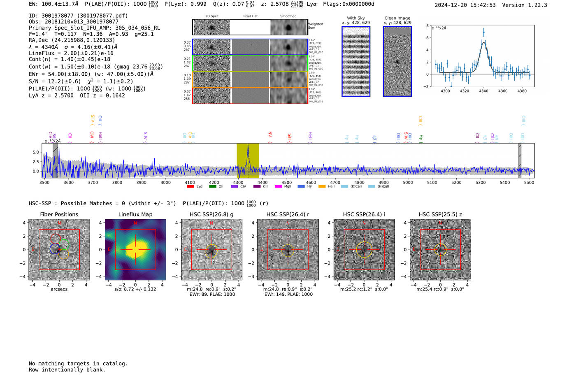This screenshot has height=392, width=576.
Task: Click the 's/b: 8.72 +/- 0.132' caption
Action: pyautogui.click(x=135, y=289)
